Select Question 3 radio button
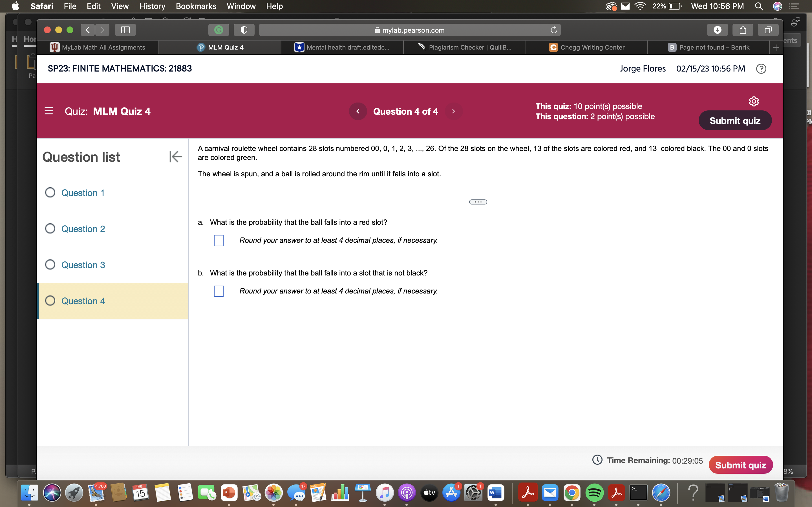This screenshot has width=812, height=507. 50,264
